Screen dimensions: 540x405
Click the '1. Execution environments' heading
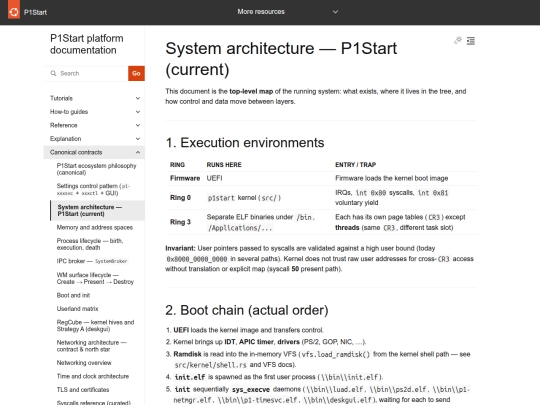pyautogui.click(x=245, y=143)
